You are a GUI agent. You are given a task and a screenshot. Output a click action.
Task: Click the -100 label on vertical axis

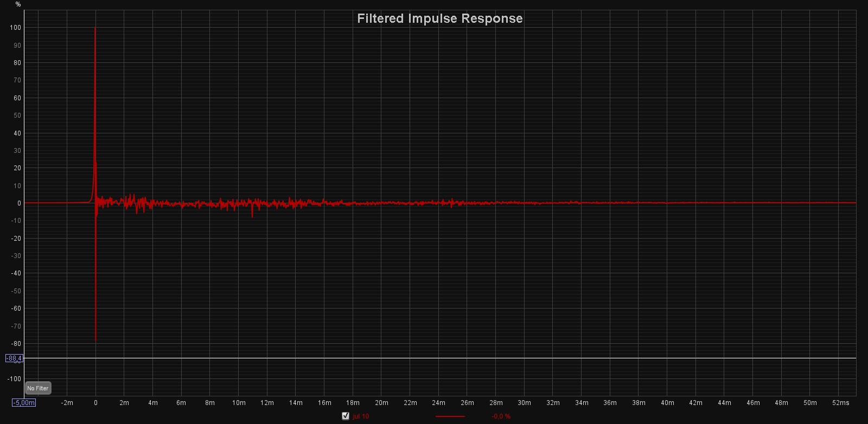coord(15,379)
